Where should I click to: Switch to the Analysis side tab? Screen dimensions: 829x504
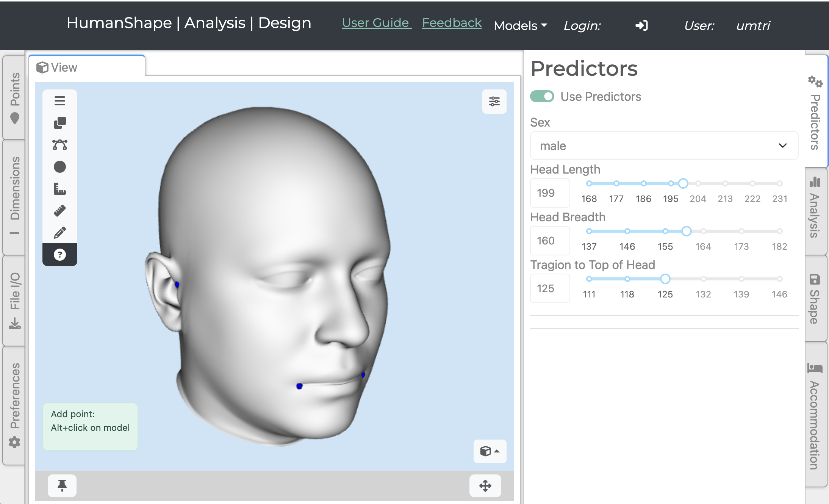pyautogui.click(x=815, y=208)
